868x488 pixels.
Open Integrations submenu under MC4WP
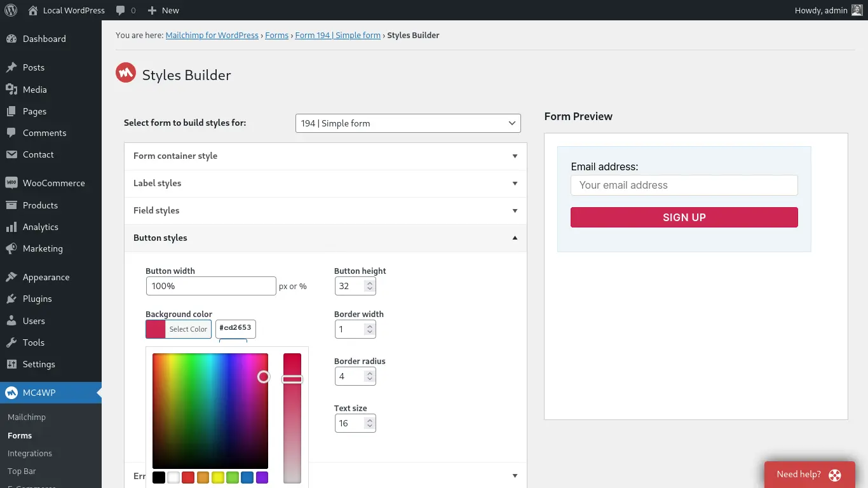point(30,453)
